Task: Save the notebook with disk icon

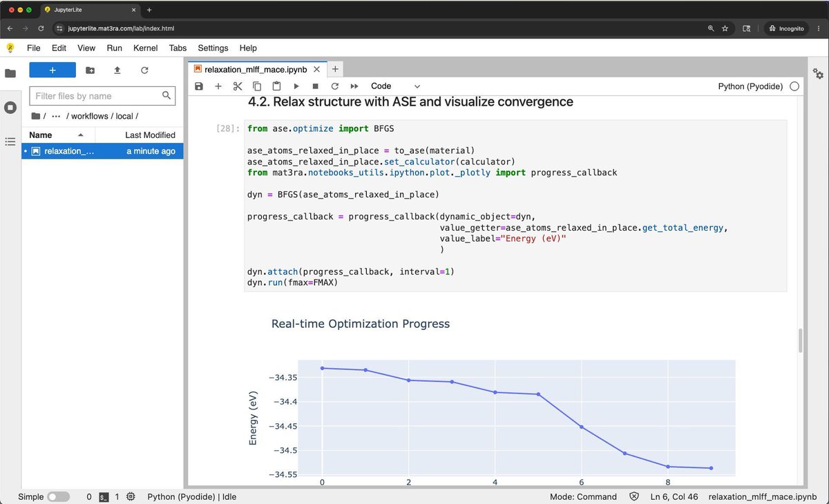Action: tap(199, 86)
